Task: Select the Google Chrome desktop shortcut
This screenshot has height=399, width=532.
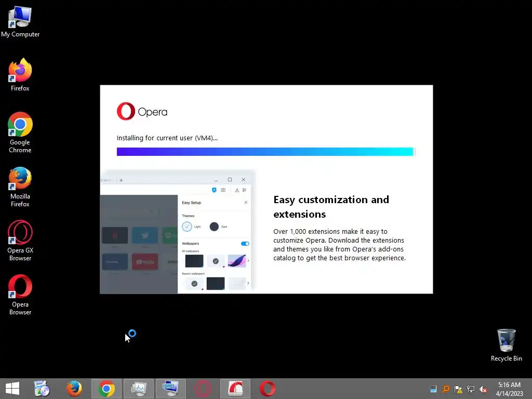Action: 20,132
